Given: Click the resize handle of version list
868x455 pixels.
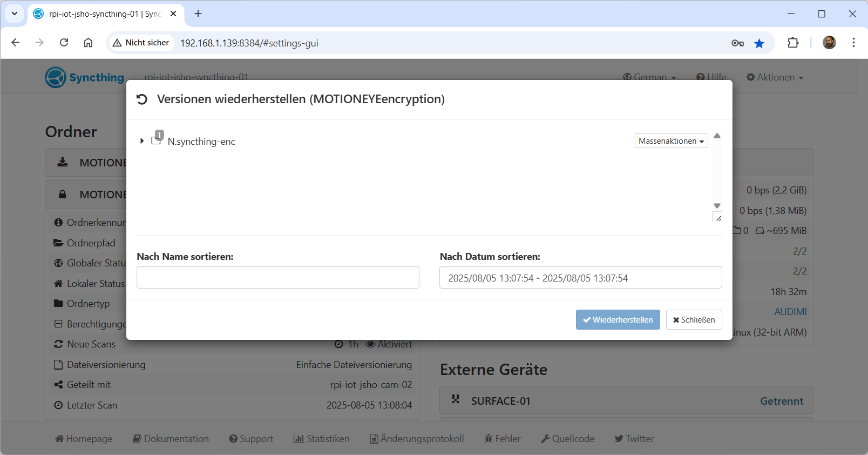Looking at the screenshot, I should point(718,218).
